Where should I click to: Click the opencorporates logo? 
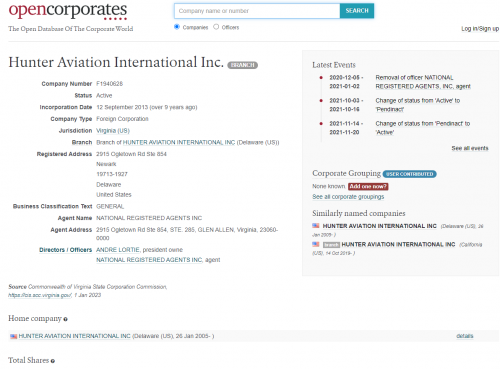click(68, 11)
